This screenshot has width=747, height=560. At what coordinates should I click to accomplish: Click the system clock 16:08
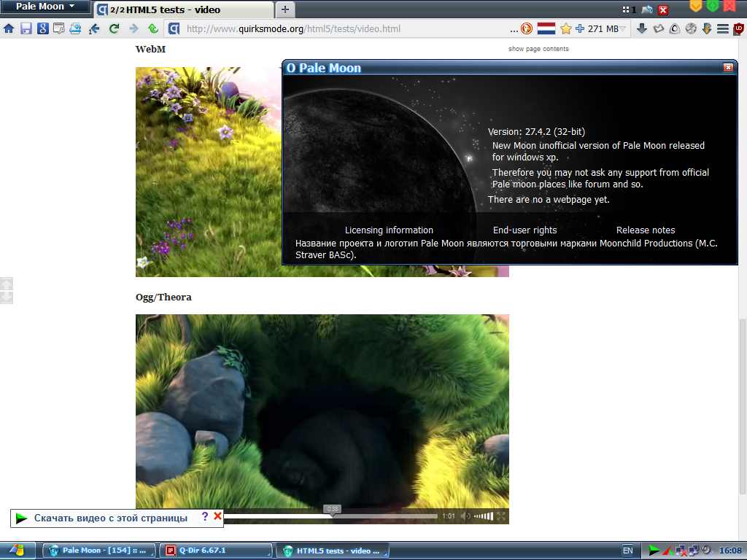click(x=729, y=551)
